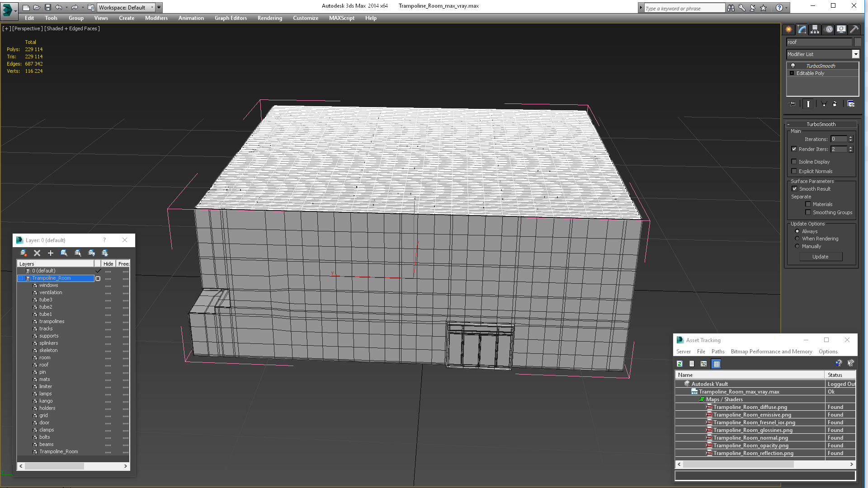Open the Graph Editors menu

click(x=231, y=18)
